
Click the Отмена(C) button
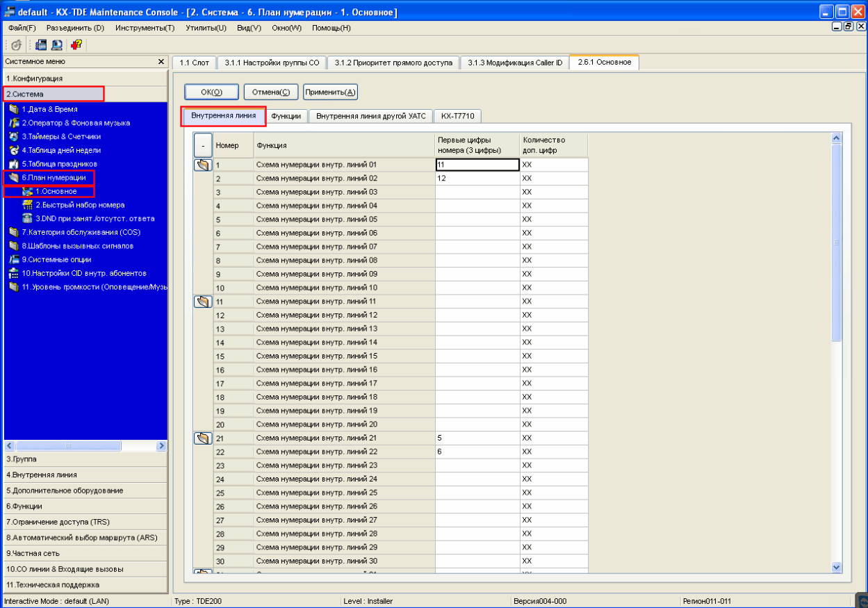tap(271, 92)
